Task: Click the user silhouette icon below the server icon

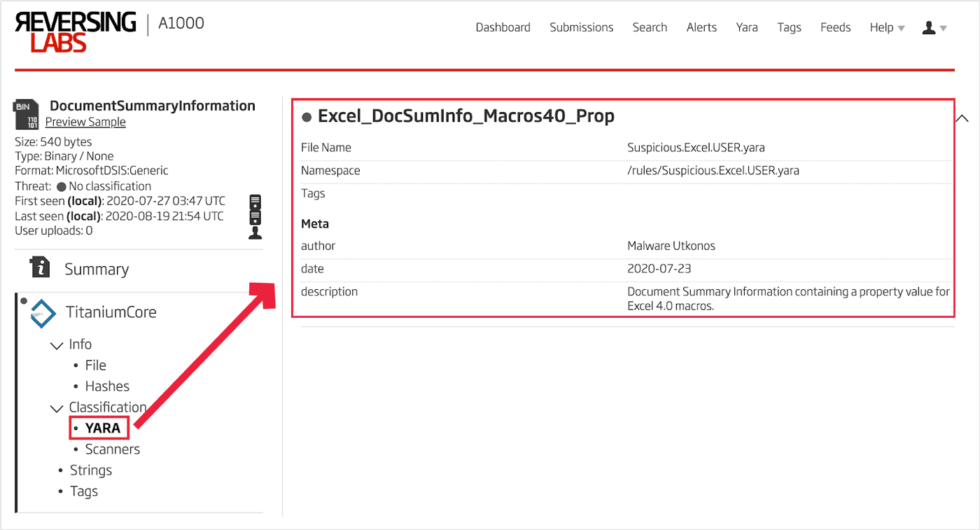Action: pyautogui.click(x=255, y=232)
